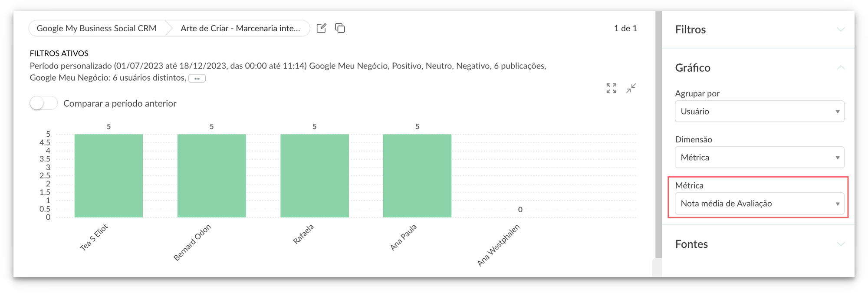
Task: Click the vertical scrollbar beside chart
Action: coord(658,135)
